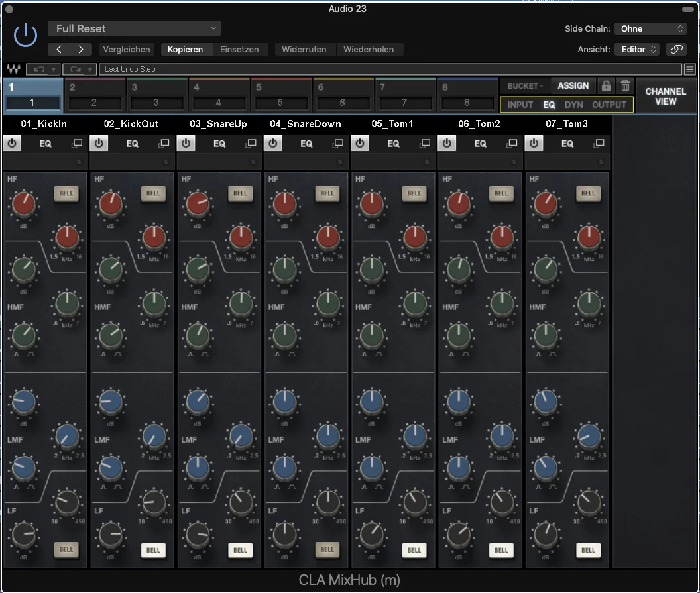Screen dimensions: 700x593
Task: Expand the 05_Tom1 EQ view icon
Action: pos(425,144)
